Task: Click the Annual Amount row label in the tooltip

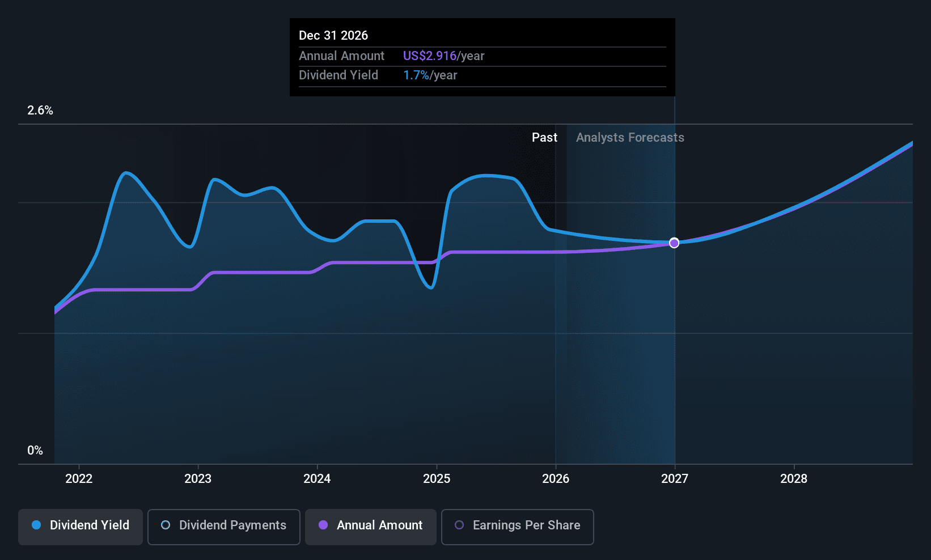Action: [341, 56]
